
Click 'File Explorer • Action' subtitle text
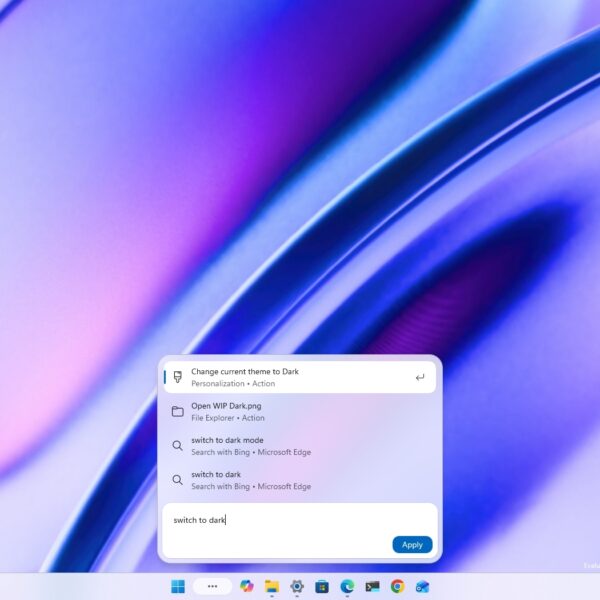tap(228, 418)
